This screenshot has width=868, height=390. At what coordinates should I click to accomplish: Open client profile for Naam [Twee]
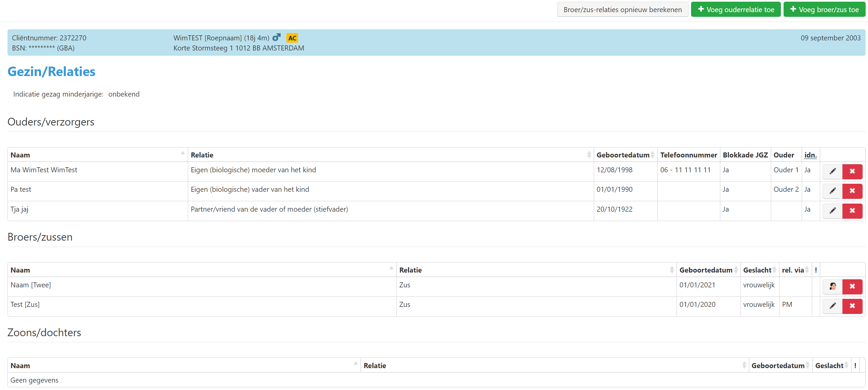click(x=832, y=286)
